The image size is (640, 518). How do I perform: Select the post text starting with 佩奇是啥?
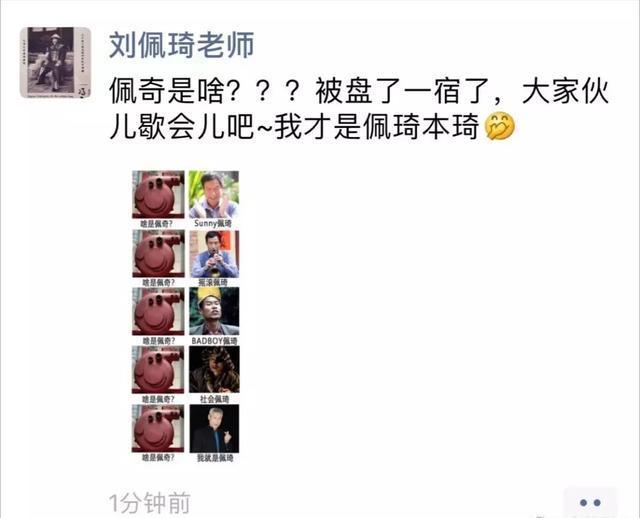[359, 109]
